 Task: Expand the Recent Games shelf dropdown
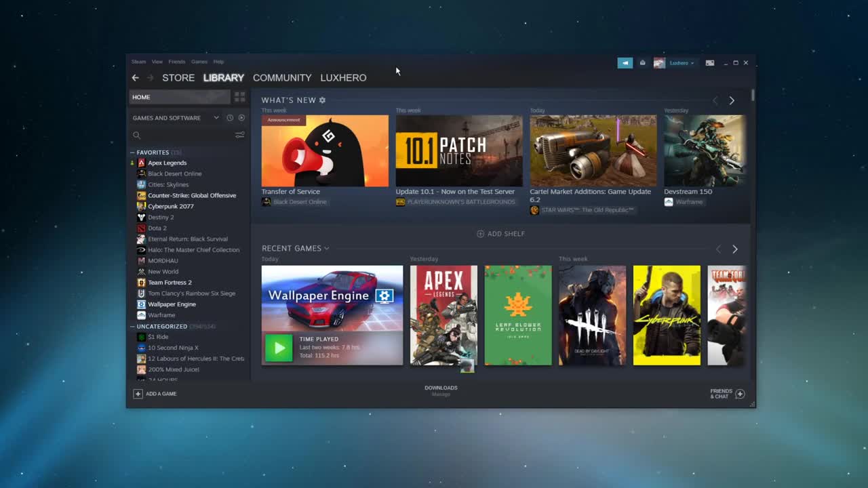point(326,249)
